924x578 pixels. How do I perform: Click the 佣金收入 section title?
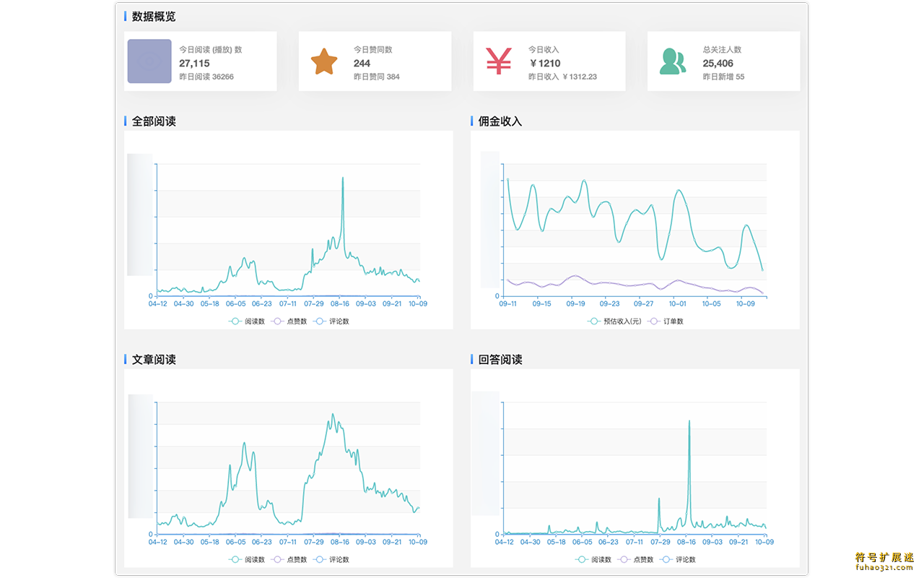pyautogui.click(x=500, y=121)
